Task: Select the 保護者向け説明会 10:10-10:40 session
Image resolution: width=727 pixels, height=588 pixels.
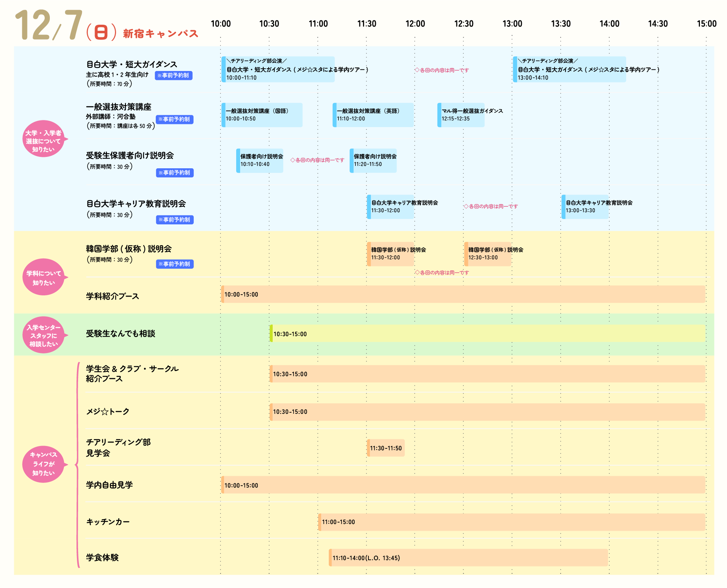Action: click(260, 160)
